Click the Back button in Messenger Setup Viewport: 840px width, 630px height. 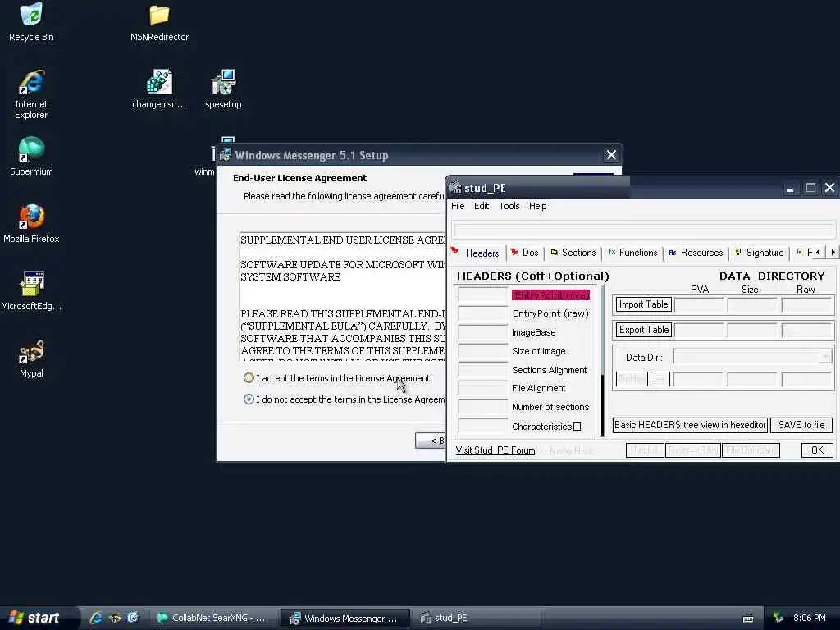pyautogui.click(x=430, y=441)
